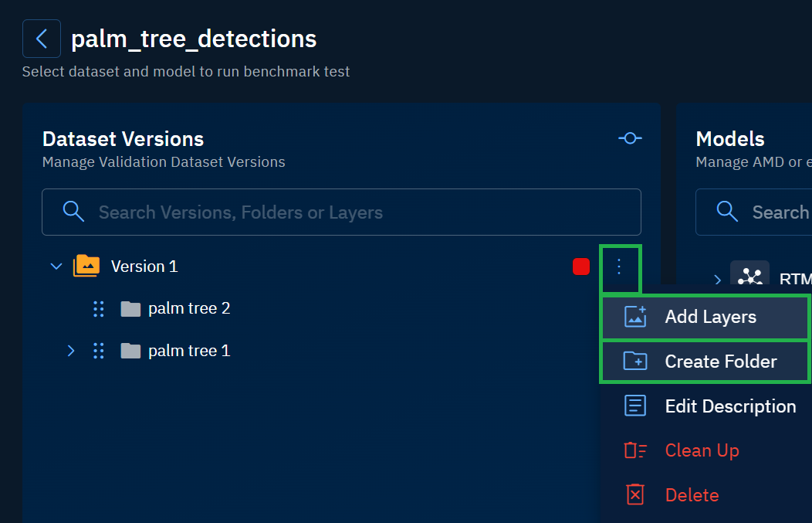Open the three-dot menu for Version 1
The image size is (812, 523).
click(618, 267)
